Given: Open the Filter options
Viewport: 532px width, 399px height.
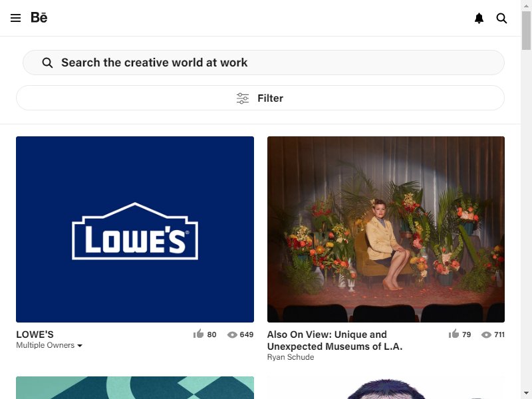Looking at the screenshot, I should click(x=260, y=98).
